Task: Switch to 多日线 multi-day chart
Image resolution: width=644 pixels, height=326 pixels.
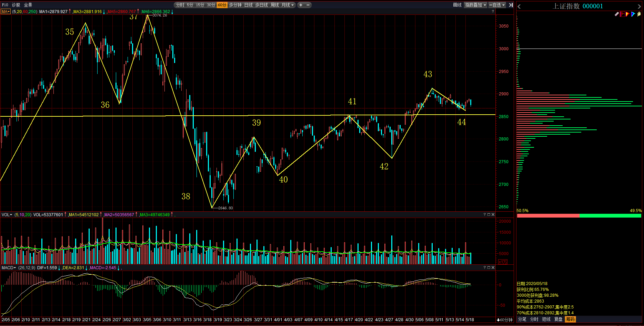Action: [262, 5]
